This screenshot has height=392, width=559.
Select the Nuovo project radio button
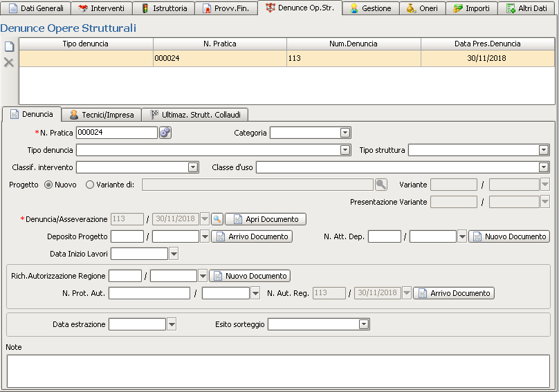click(x=48, y=185)
